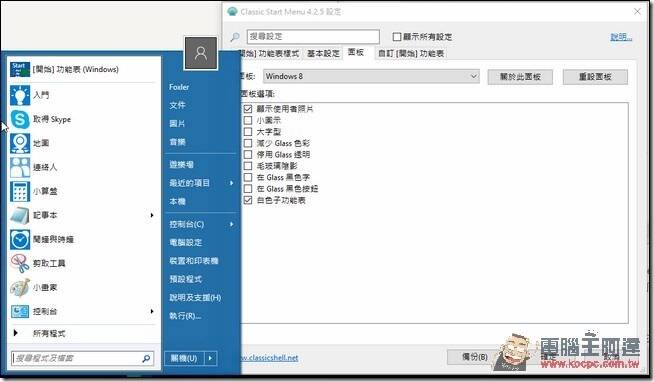Tick 顯示所有設定 checkbox

(397, 37)
